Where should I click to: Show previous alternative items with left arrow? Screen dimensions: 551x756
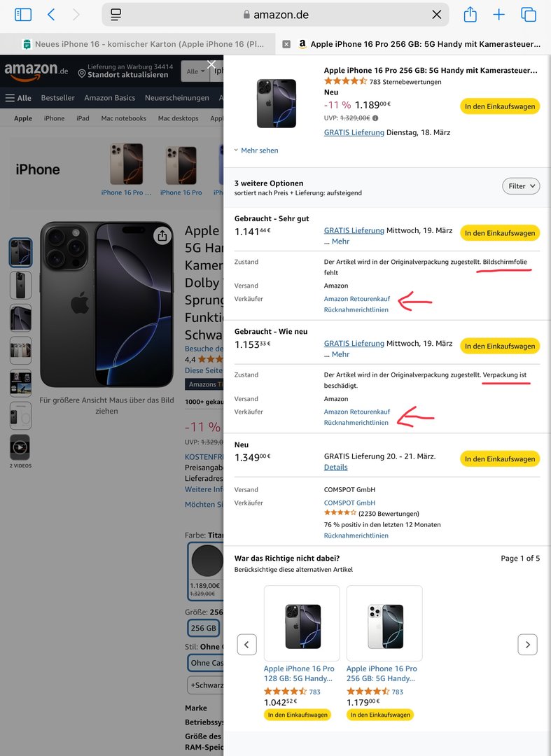click(246, 644)
